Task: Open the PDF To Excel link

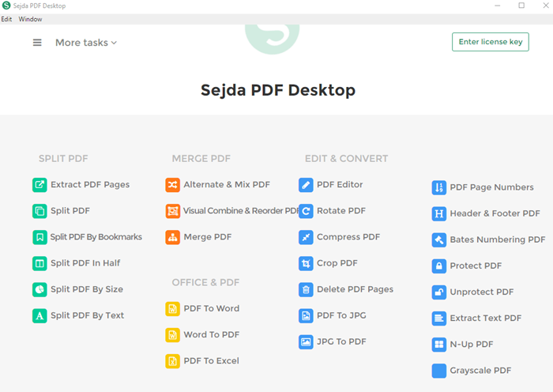Action: [211, 360]
